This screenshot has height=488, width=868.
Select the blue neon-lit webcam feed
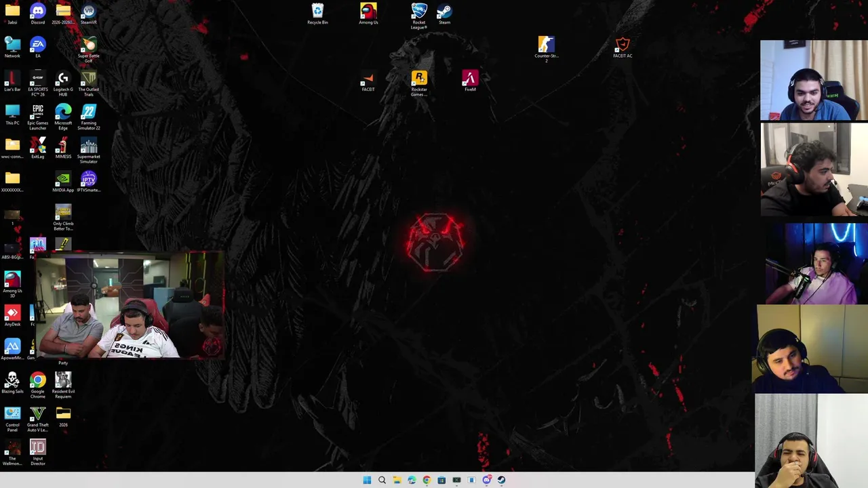816,263
